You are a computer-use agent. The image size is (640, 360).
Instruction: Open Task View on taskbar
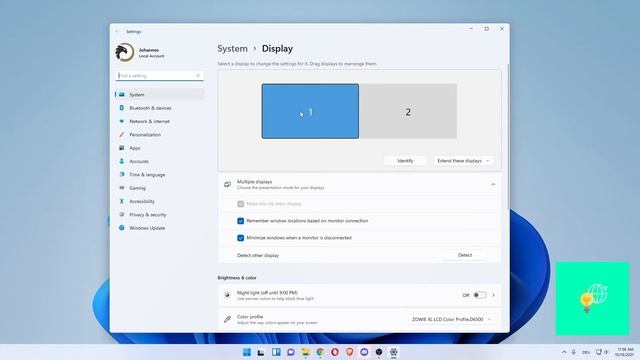tap(261, 352)
